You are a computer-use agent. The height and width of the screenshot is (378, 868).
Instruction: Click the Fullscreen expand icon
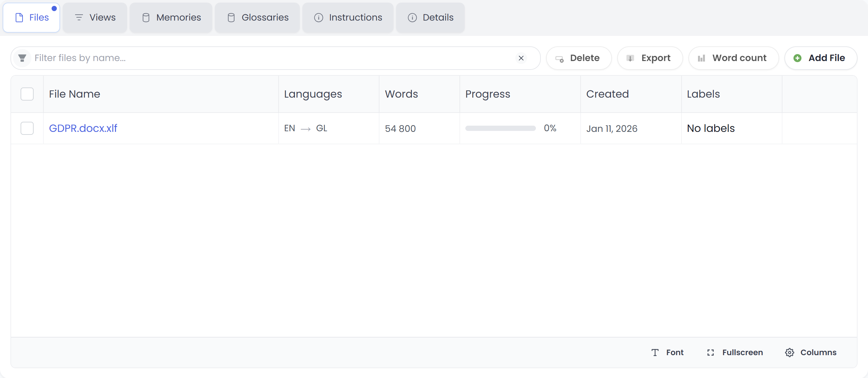710,353
